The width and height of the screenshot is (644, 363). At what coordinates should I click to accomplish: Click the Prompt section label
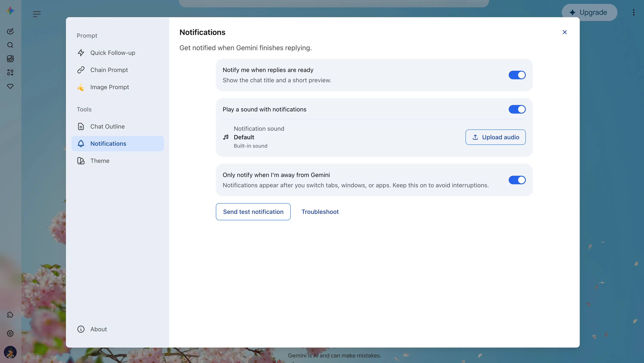click(87, 36)
